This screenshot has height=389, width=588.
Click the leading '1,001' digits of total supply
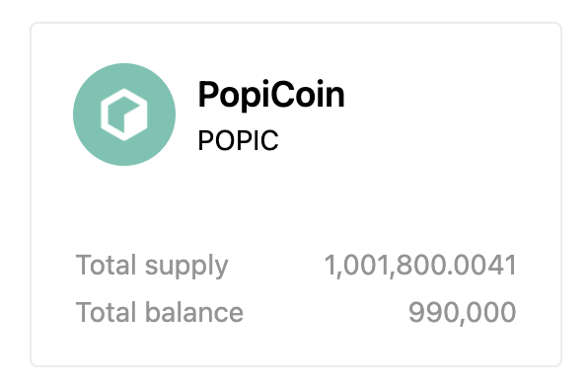pos(358,266)
